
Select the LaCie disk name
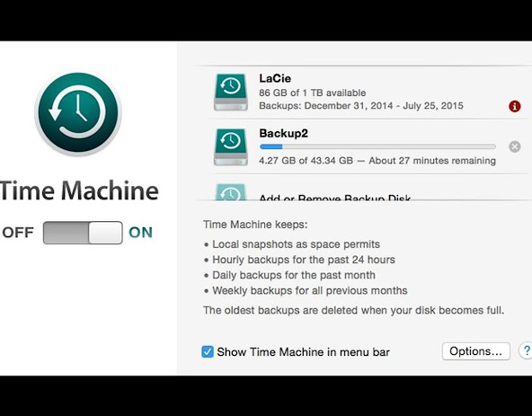click(275, 78)
